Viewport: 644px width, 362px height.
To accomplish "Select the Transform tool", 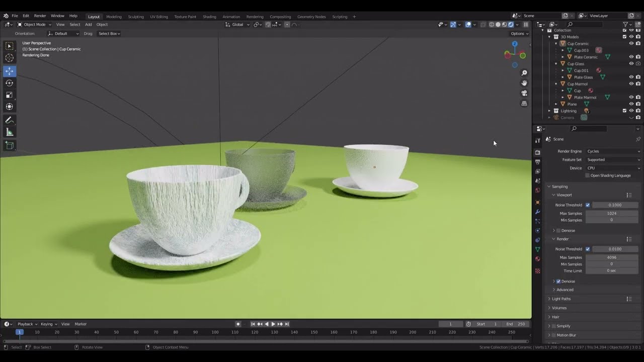I will (9, 107).
